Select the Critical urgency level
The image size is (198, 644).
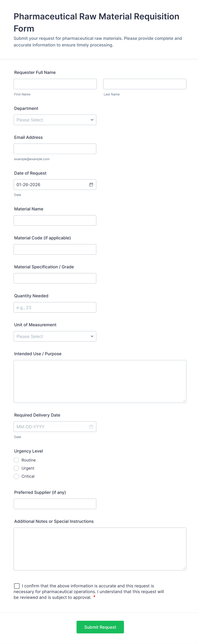[17, 476]
